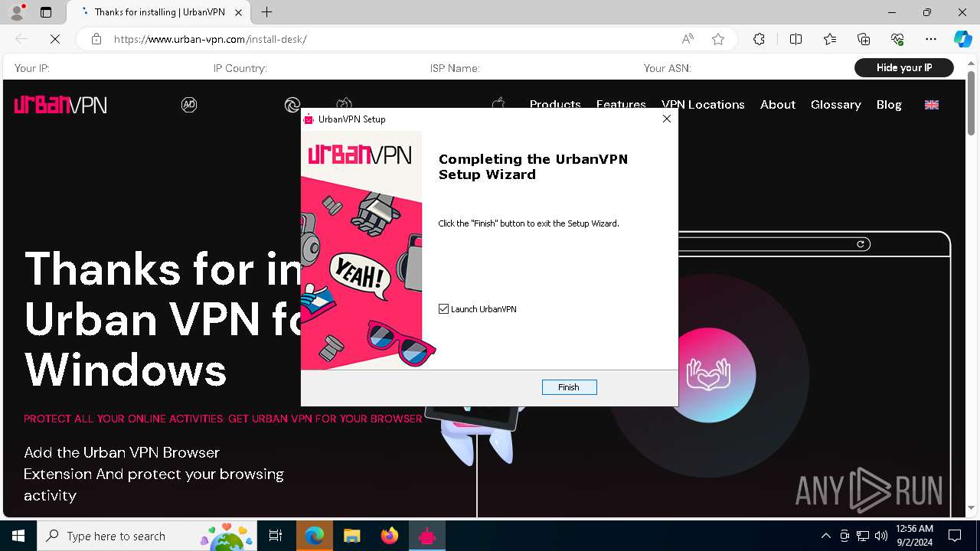Open the Copilot sidebar icon

pos(962,39)
